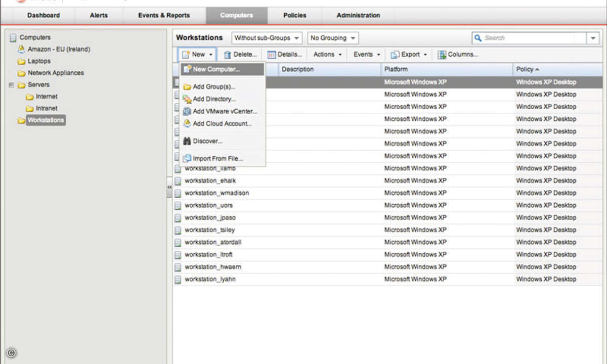Go to the Policies tab
The width and height of the screenshot is (607, 364).
(x=294, y=16)
